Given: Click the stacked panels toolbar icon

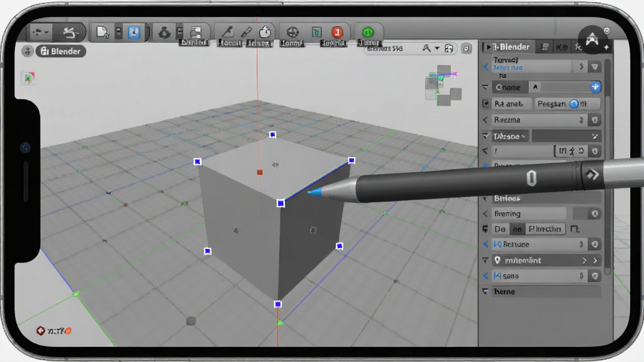Looking at the screenshot, I should [196, 32].
